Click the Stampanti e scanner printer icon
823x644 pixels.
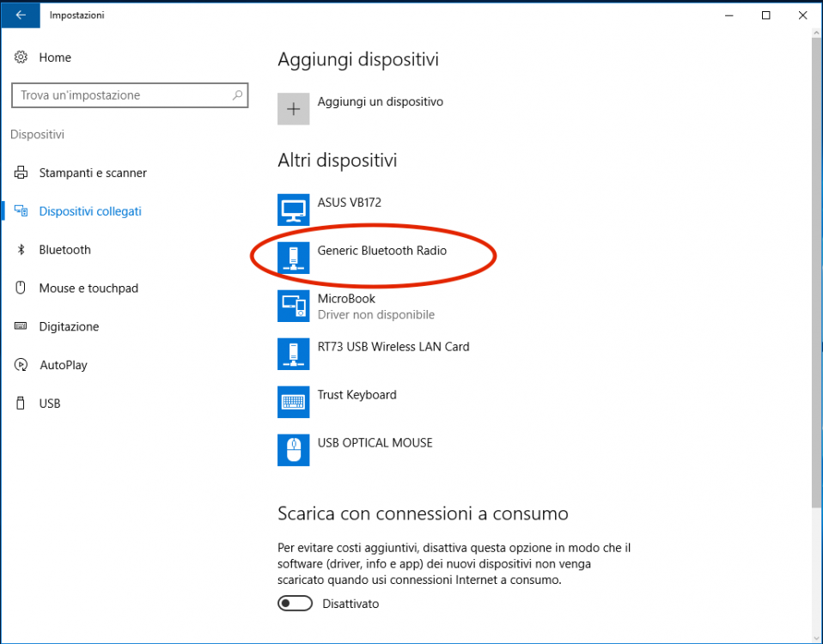[21, 173]
